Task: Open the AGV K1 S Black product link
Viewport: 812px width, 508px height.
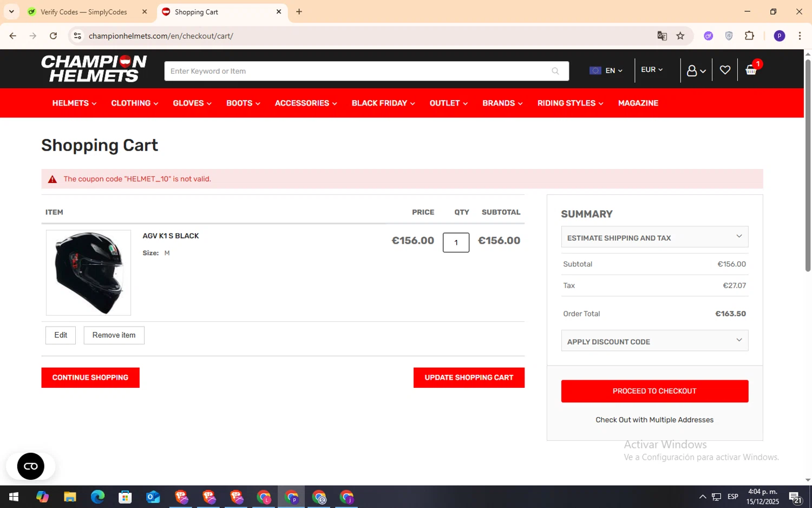Action: pyautogui.click(x=171, y=236)
